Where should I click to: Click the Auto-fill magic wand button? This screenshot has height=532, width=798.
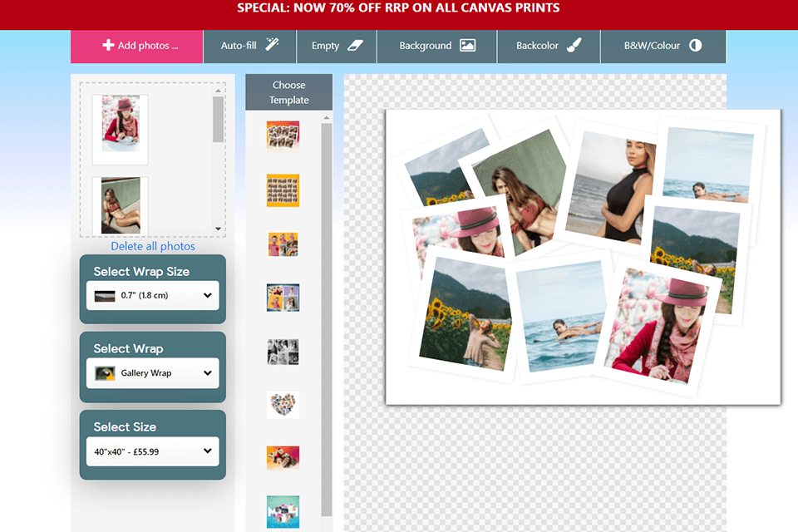(x=249, y=47)
